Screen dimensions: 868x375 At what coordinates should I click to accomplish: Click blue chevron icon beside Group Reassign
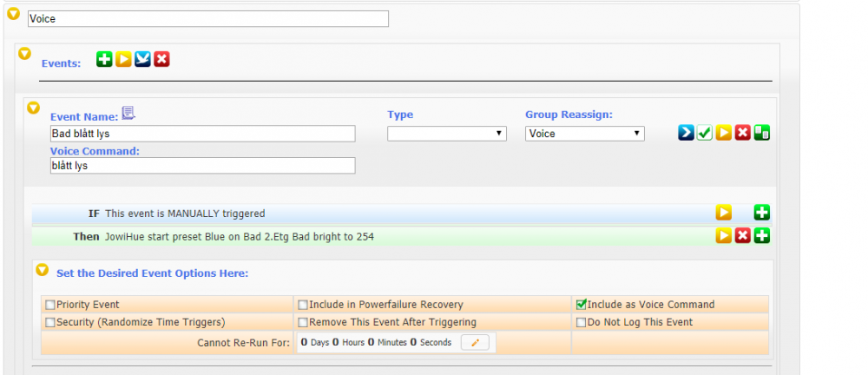coord(686,133)
